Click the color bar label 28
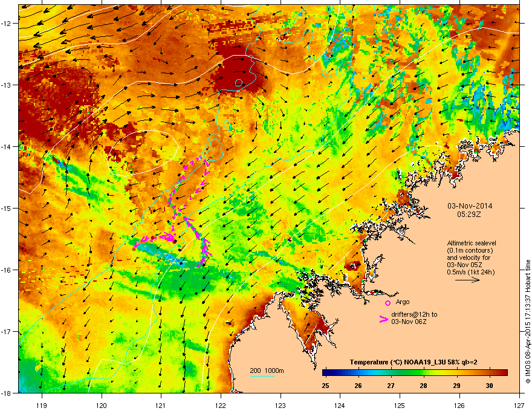 pos(424,386)
